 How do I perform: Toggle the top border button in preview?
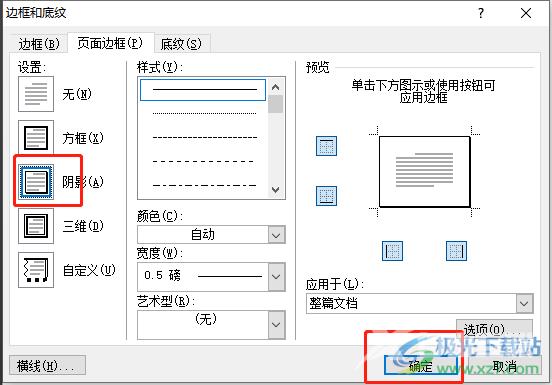[x=326, y=146]
